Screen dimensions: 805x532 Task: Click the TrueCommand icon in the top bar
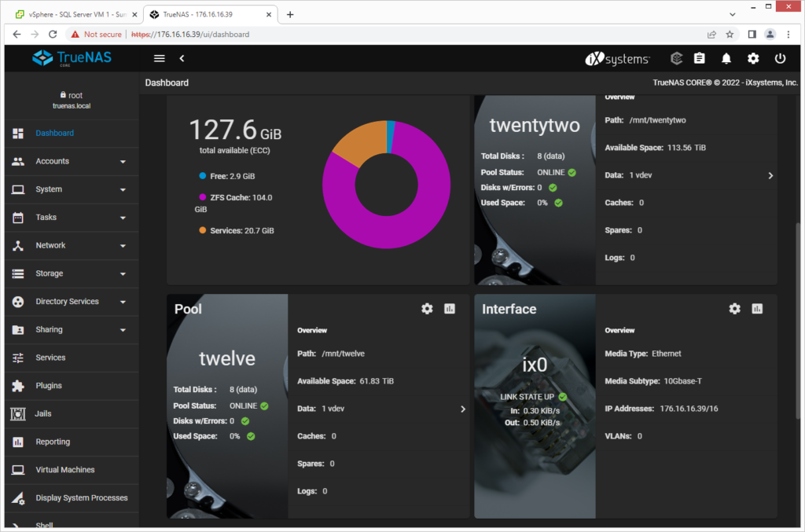coord(676,58)
